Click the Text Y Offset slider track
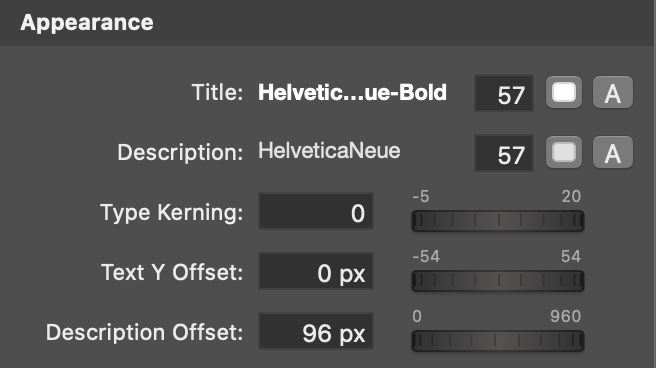 click(x=498, y=281)
